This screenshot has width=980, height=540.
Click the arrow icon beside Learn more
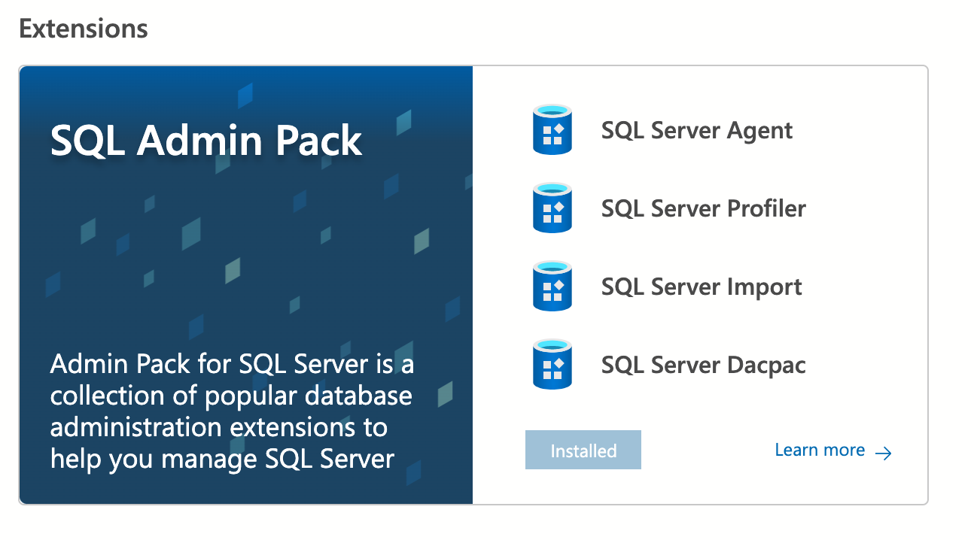pyautogui.click(x=884, y=452)
